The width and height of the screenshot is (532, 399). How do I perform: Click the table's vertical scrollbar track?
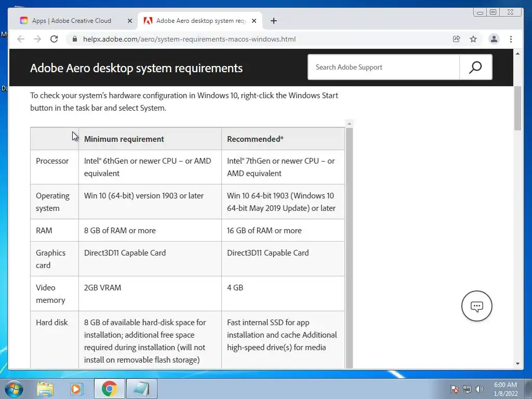(x=349, y=248)
